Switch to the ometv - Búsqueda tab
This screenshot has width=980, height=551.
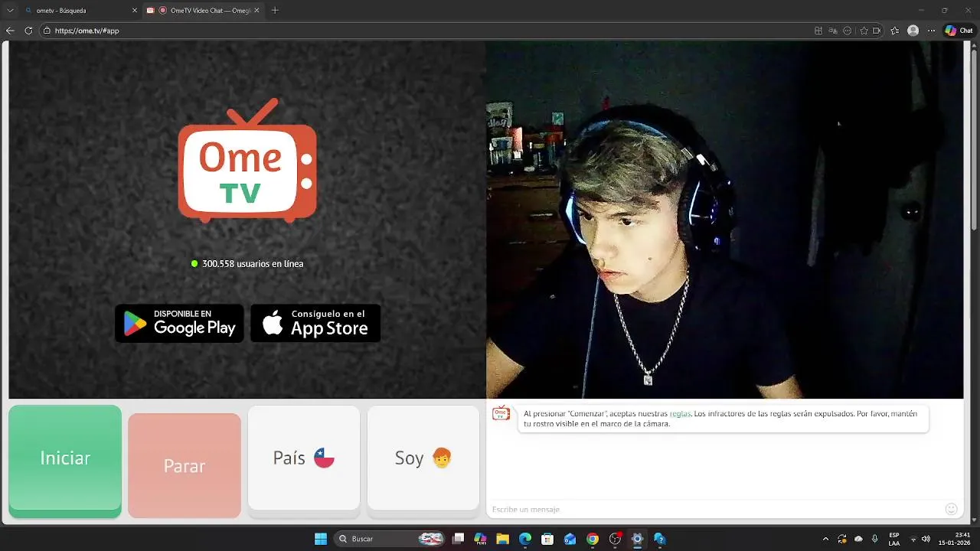(x=80, y=11)
